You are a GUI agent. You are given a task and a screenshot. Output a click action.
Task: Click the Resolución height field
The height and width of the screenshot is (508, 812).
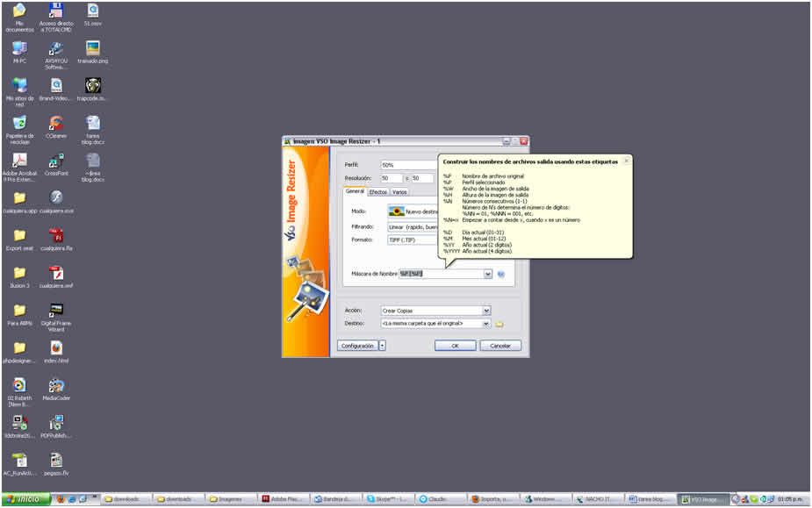422,178
